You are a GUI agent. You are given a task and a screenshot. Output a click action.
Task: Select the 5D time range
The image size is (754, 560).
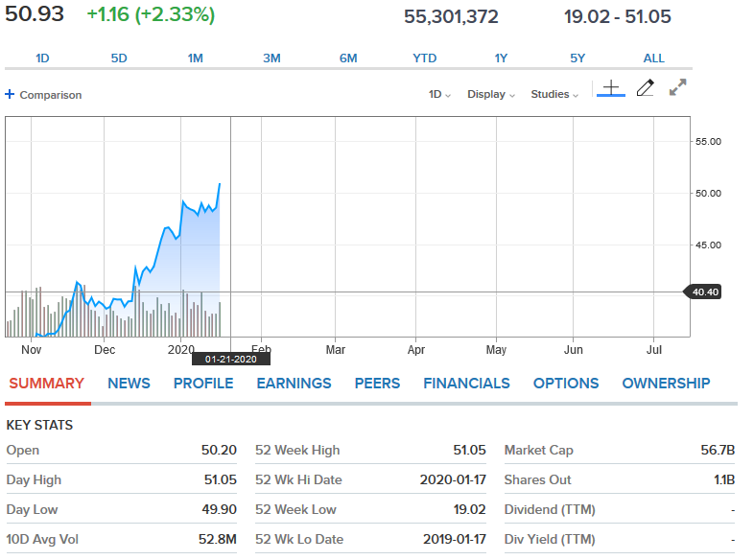click(119, 58)
